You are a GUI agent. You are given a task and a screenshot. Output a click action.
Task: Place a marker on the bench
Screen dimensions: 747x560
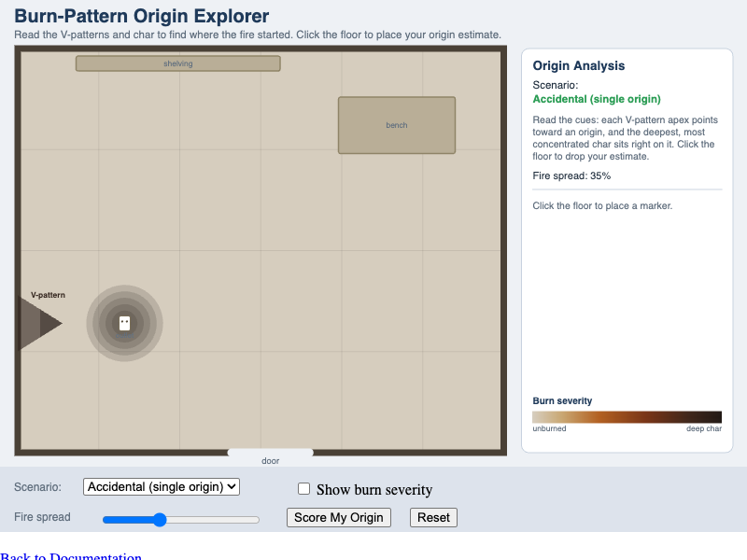[x=397, y=125]
